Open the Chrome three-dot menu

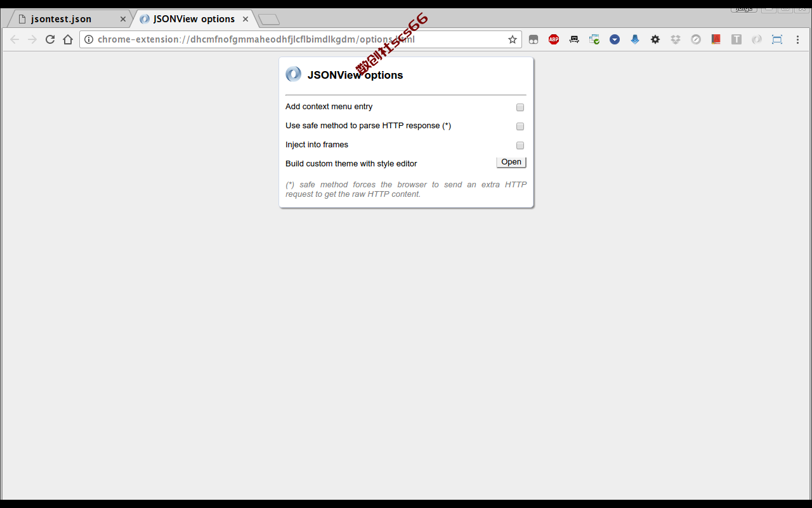[x=797, y=39]
